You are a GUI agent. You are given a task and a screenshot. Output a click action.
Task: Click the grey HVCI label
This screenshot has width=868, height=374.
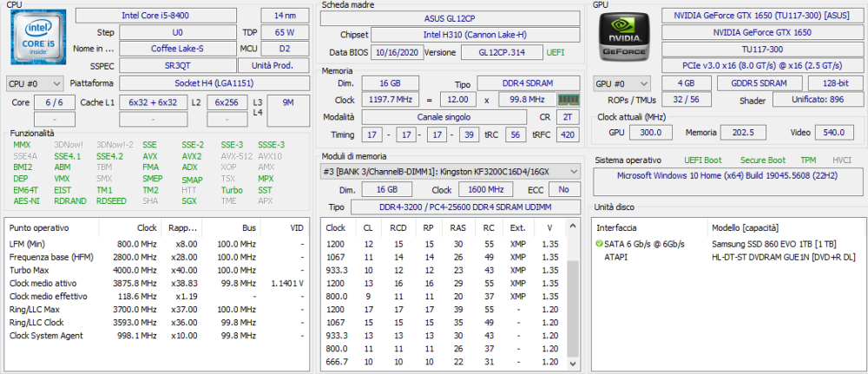coord(842,160)
